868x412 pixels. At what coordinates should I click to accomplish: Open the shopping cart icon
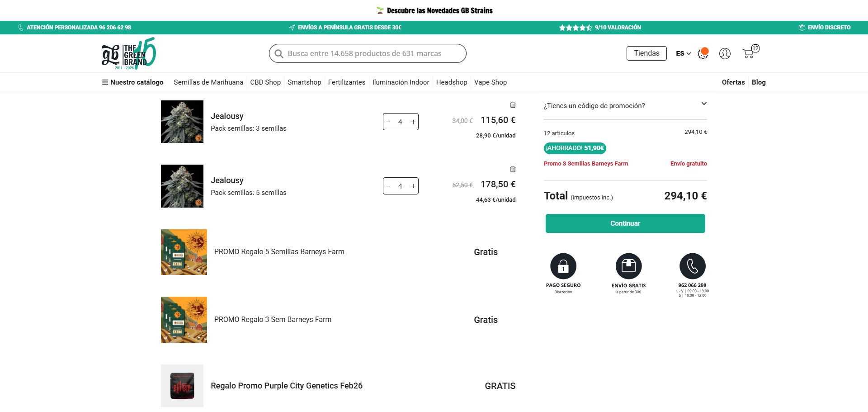(x=749, y=53)
